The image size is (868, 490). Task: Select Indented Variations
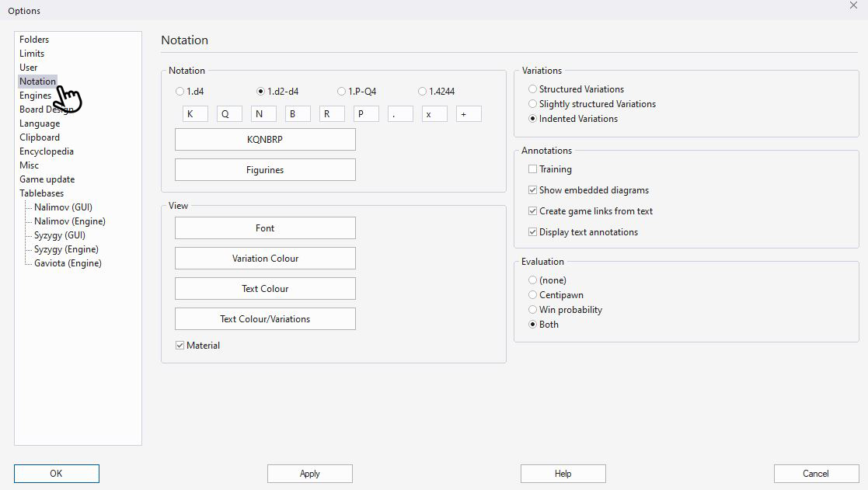573,118
